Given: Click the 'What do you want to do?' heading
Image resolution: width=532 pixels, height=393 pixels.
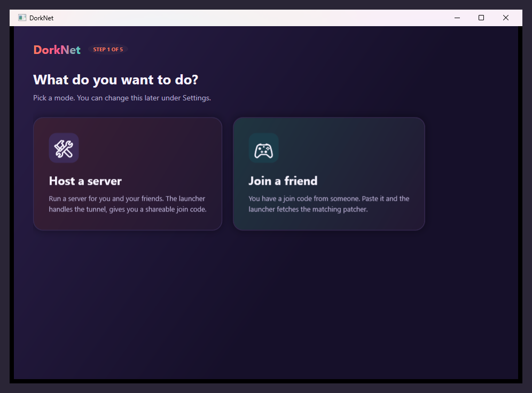Looking at the screenshot, I should 116,80.
